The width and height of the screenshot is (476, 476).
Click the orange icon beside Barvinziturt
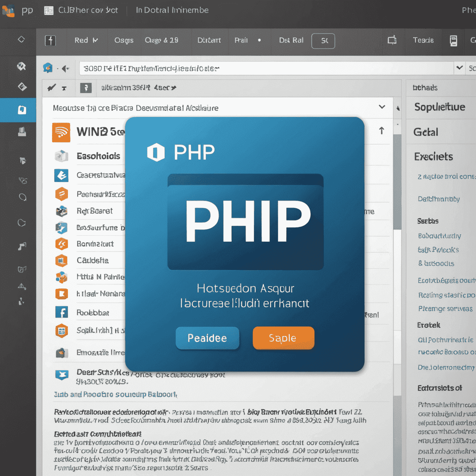coord(61,244)
